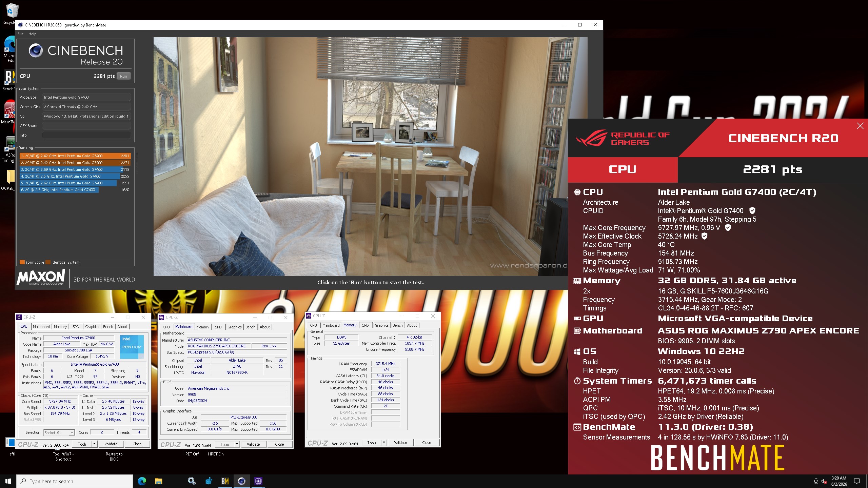This screenshot has width=868, height=488.
Task: Click the ranking panel resize grip handle
Action: tap(137, 163)
